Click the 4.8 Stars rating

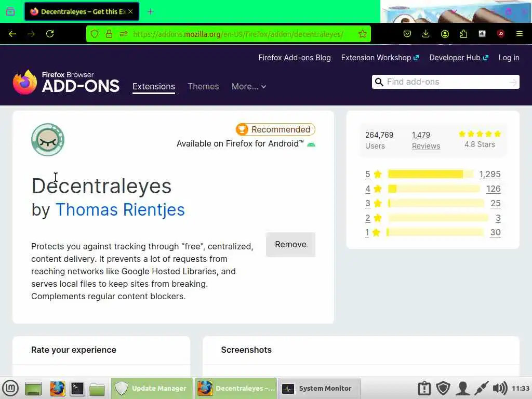click(x=480, y=139)
